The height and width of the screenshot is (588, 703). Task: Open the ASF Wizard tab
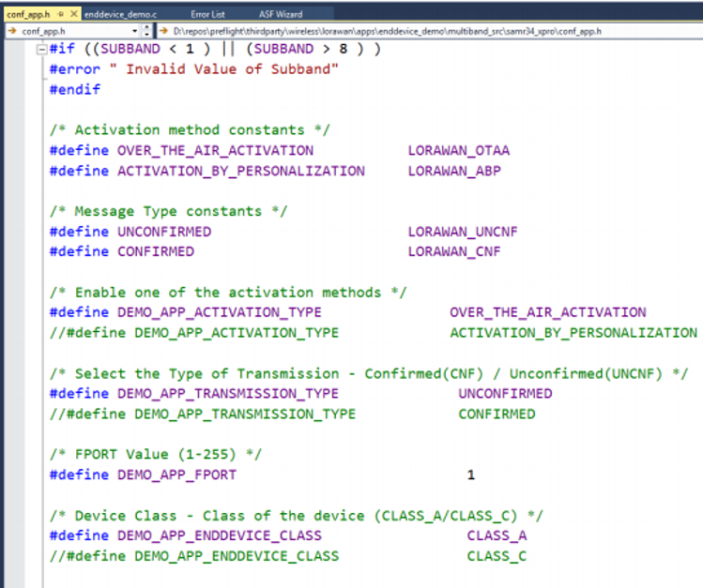[x=281, y=14]
